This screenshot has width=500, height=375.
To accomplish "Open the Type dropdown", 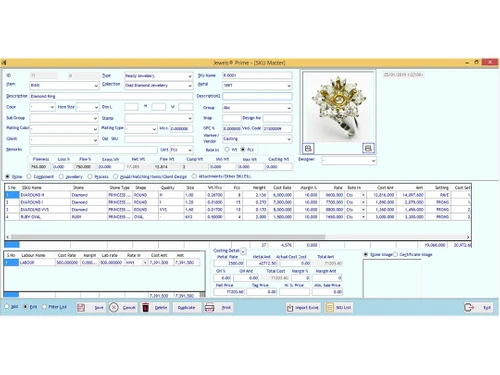I will 190,76.
